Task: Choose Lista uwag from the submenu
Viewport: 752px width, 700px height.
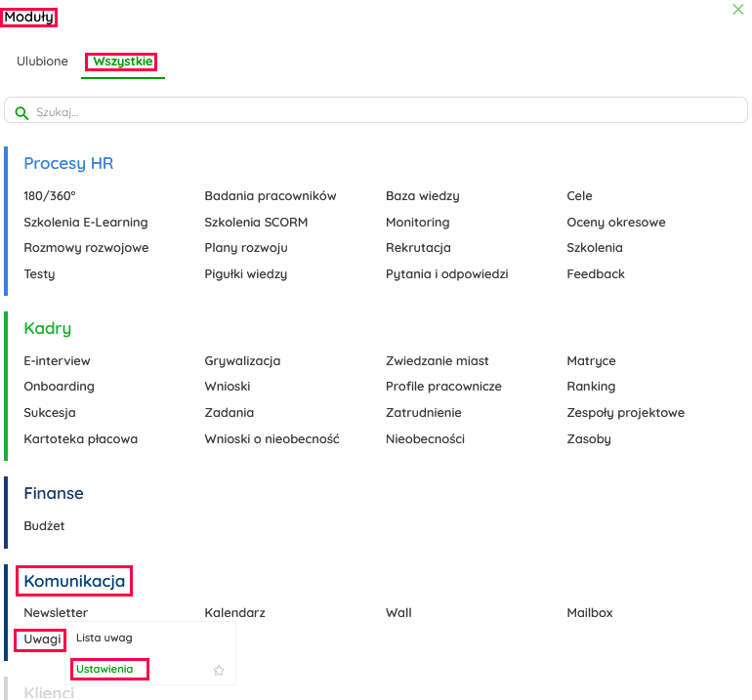Action: (x=104, y=638)
